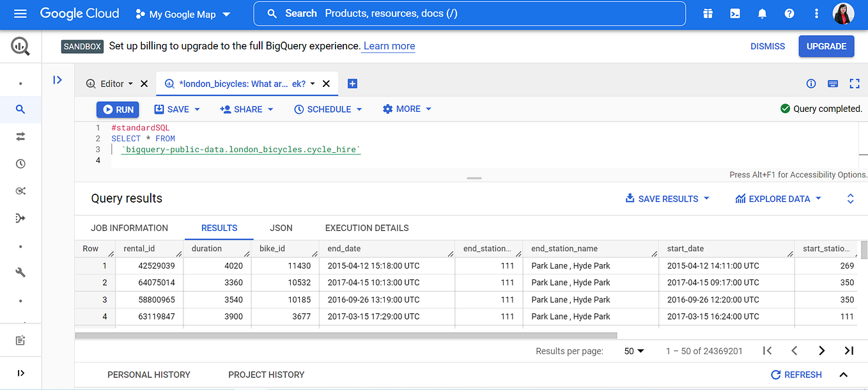
Task: Open the PROJECT HISTORY tab
Action: (x=267, y=375)
